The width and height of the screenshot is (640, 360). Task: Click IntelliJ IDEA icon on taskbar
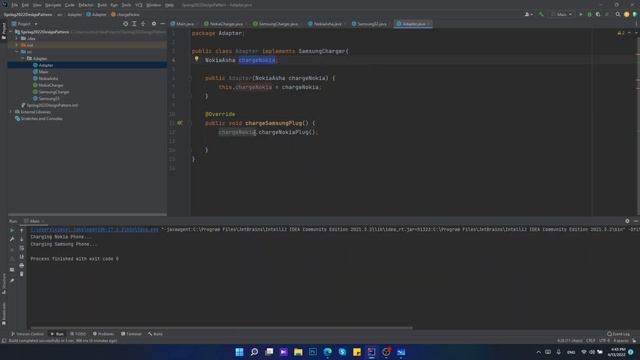(371, 352)
